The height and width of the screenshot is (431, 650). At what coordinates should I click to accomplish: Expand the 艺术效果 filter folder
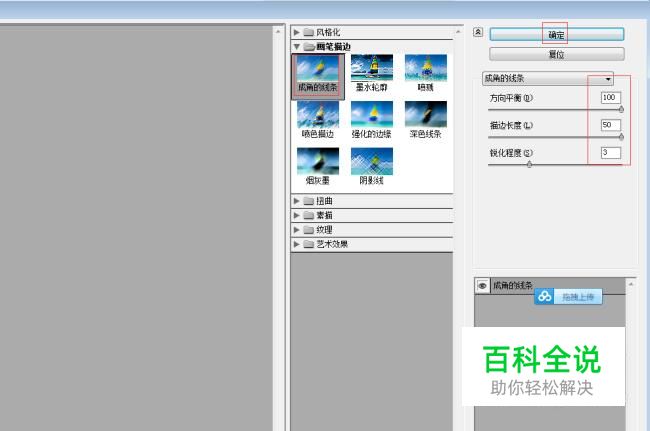coord(296,244)
